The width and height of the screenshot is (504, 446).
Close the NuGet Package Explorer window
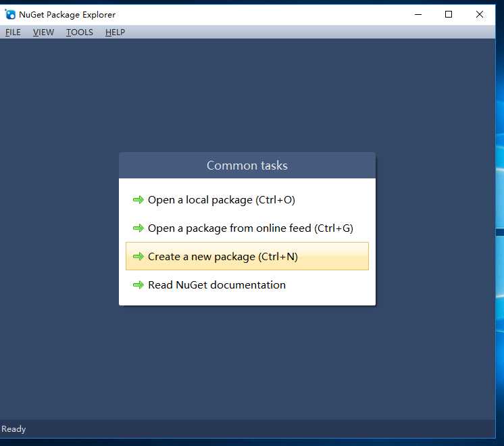(480, 14)
